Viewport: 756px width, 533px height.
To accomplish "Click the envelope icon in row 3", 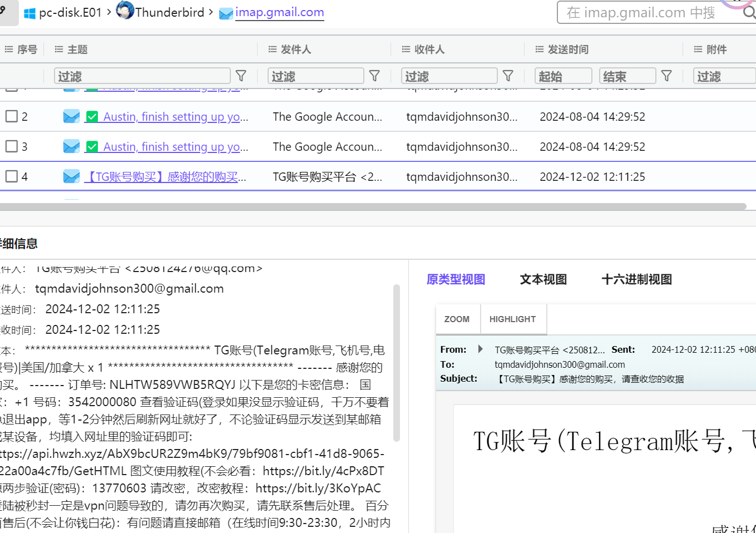I will pyautogui.click(x=71, y=146).
